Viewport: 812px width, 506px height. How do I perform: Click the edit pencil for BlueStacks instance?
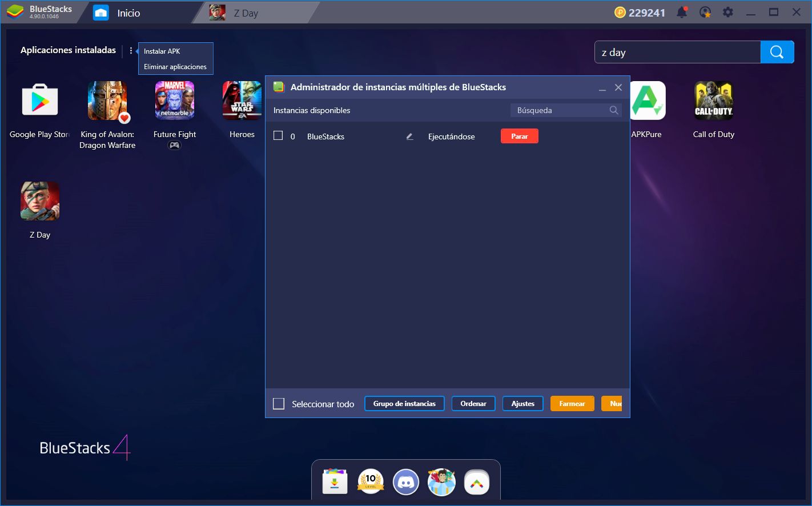click(409, 136)
